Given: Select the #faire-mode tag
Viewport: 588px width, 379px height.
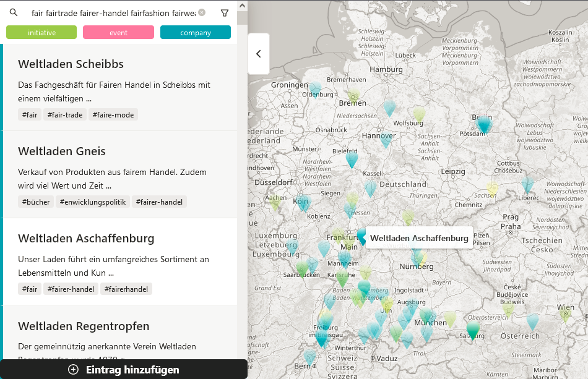Looking at the screenshot, I should pyautogui.click(x=113, y=114).
